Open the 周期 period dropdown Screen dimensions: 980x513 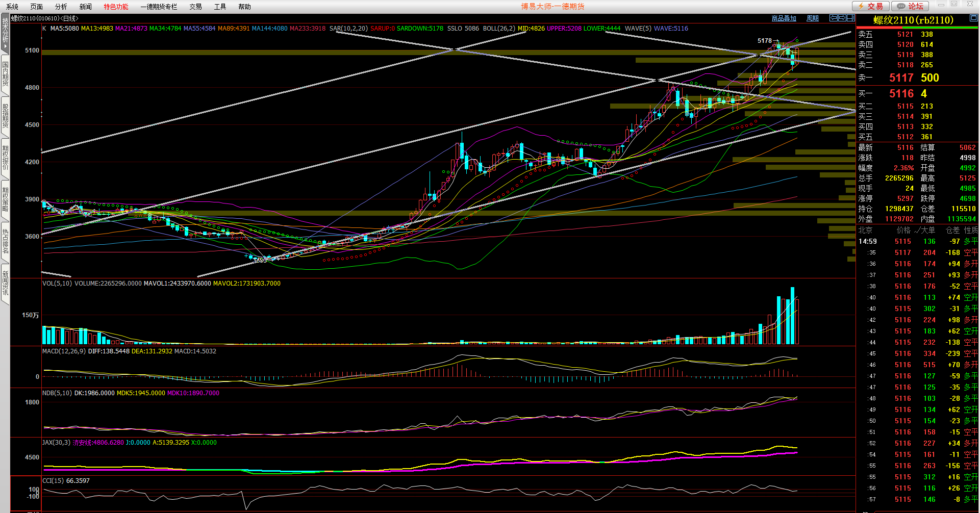tap(812, 18)
